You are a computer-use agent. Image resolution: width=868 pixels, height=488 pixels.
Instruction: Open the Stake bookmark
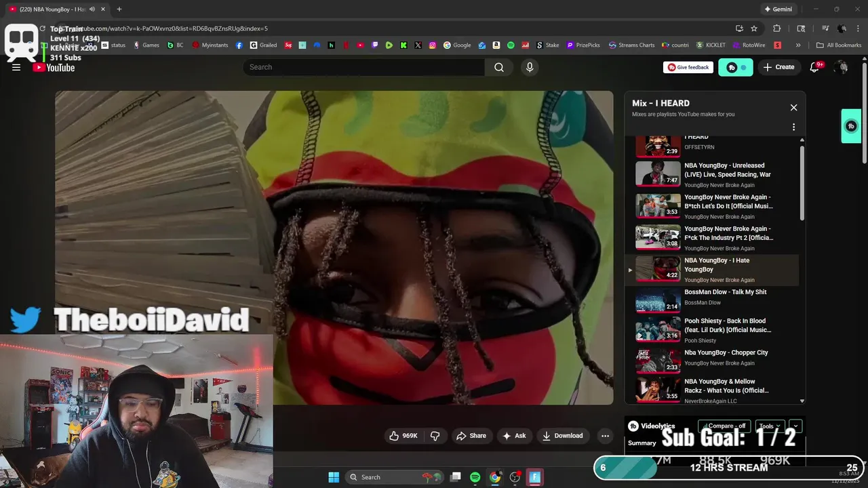548,45
